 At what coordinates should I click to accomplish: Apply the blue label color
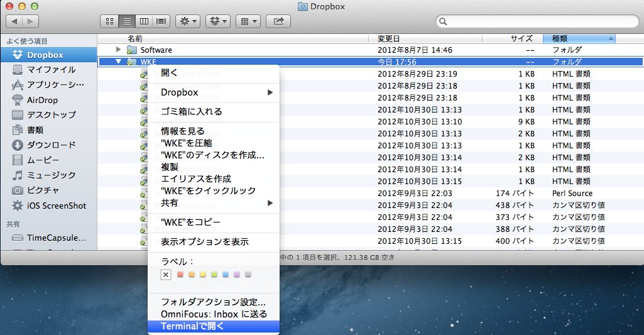coord(226,275)
